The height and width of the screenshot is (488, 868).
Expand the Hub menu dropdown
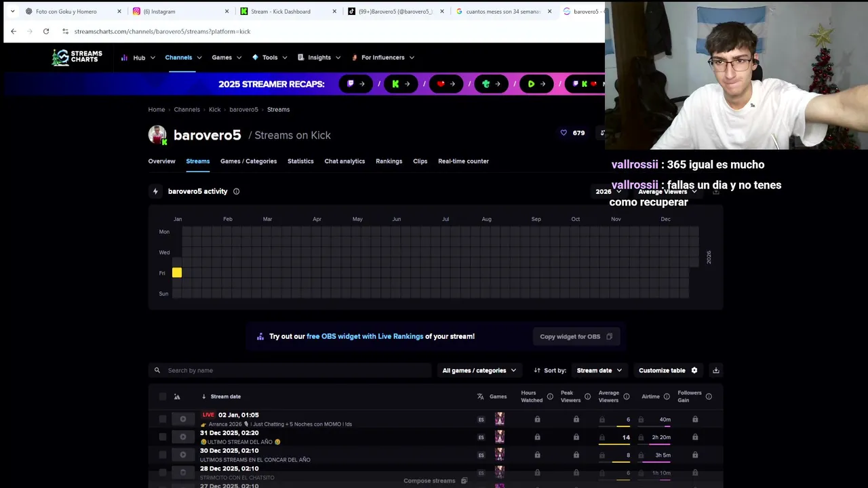(x=138, y=58)
